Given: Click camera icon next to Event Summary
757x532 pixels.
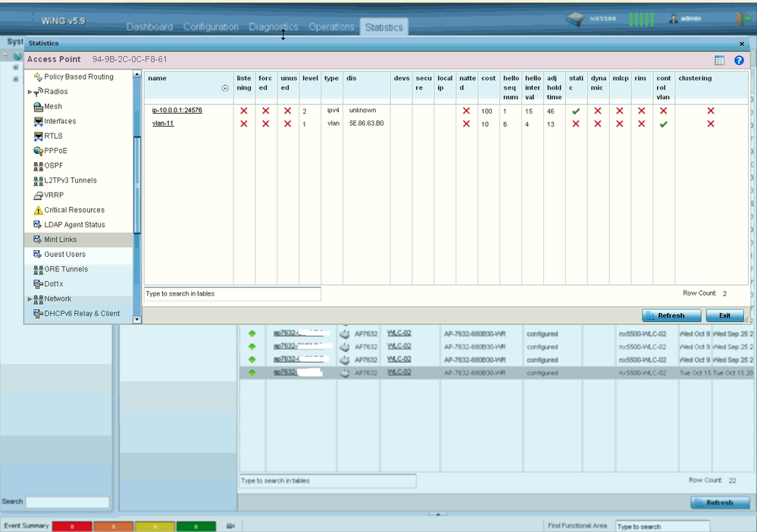Looking at the screenshot, I should tap(230, 526).
